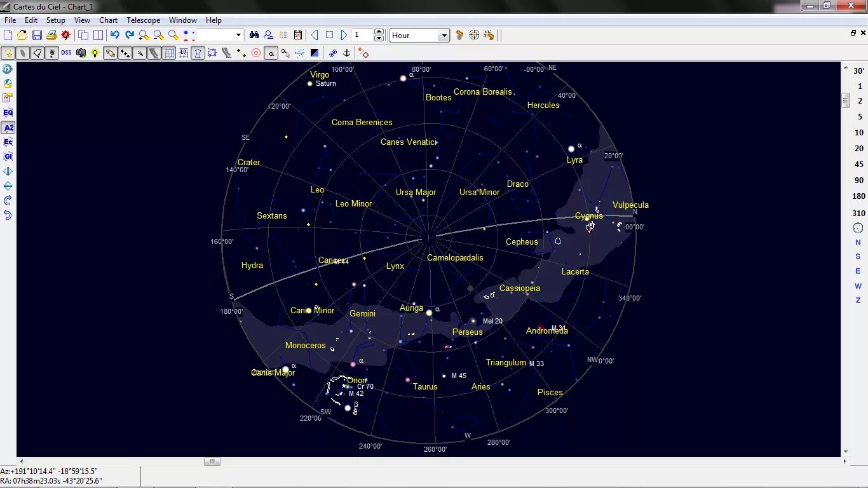Reset time to now with square button
The width and height of the screenshot is (868, 488).
pyautogui.click(x=329, y=35)
